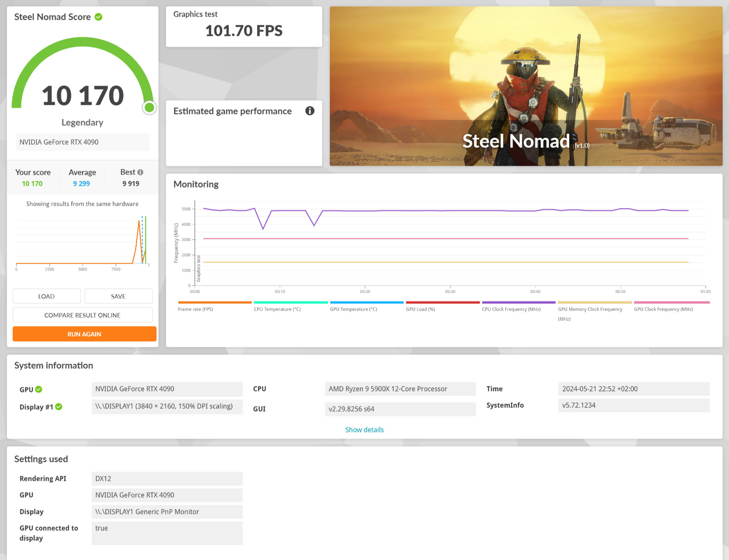Viewport: 729px width, 560px height.
Task: Select the \\.\DISPLAY1 3840 × 2160 display field
Action: pos(167,406)
